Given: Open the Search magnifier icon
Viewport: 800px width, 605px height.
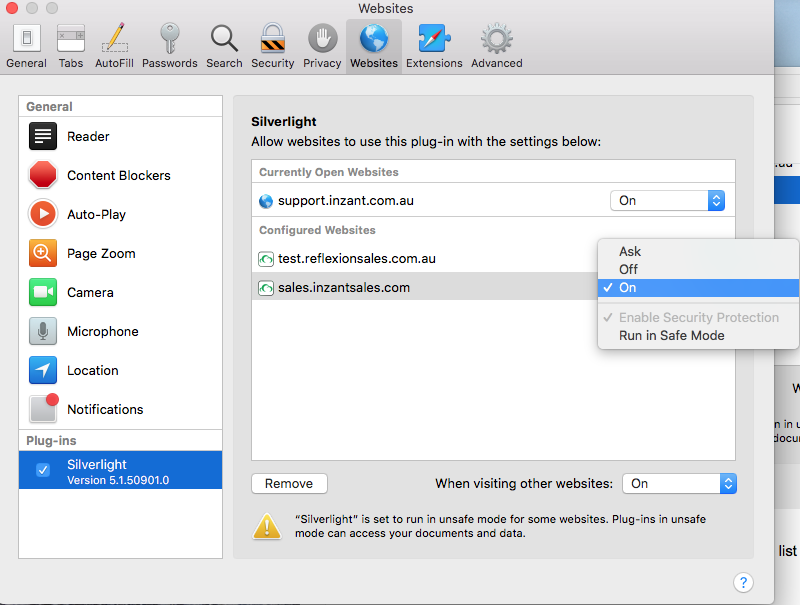Looking at the screenshot, I should [224, 39].
